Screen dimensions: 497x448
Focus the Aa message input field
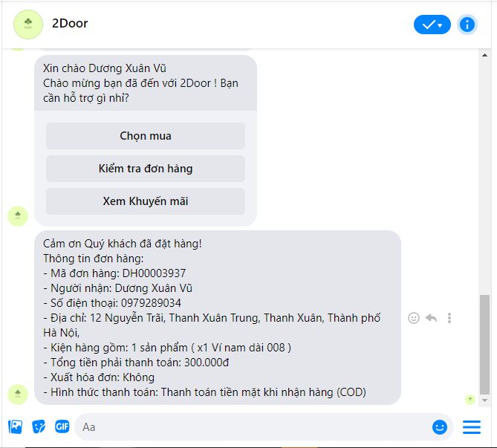point(253,427)
